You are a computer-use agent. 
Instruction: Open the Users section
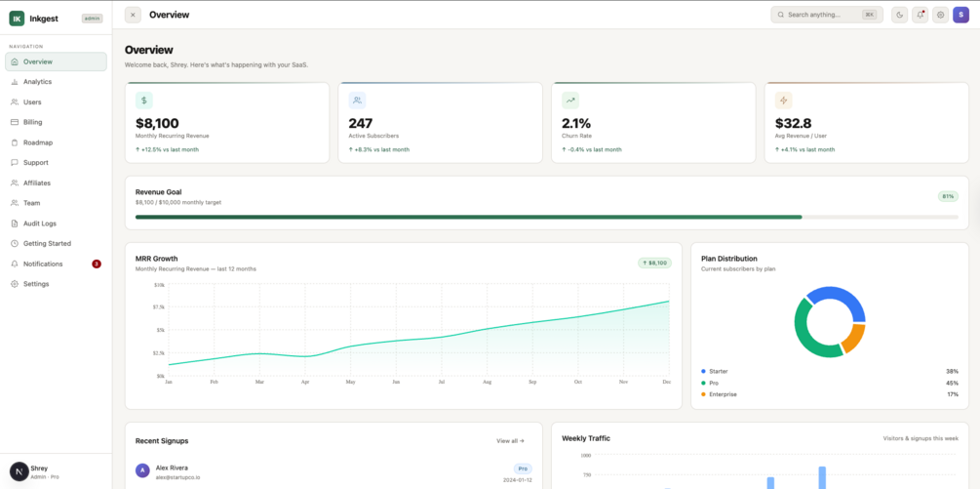[x=56, y=102]
